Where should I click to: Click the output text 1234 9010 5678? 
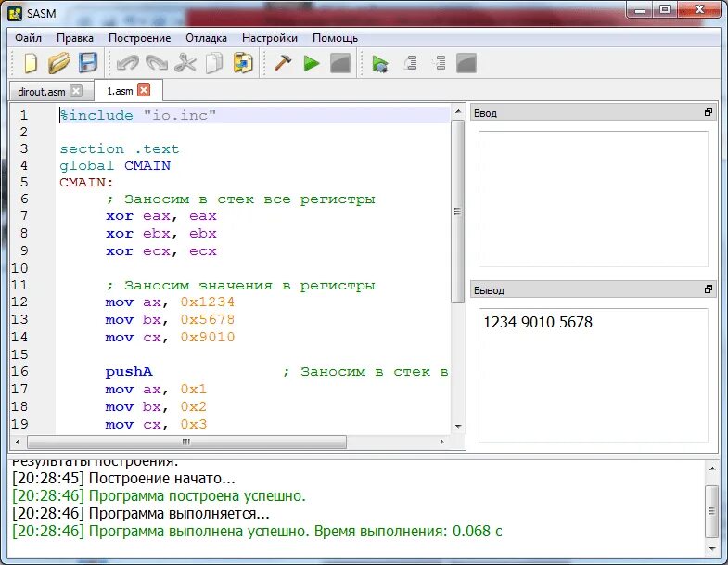[538, 322]
